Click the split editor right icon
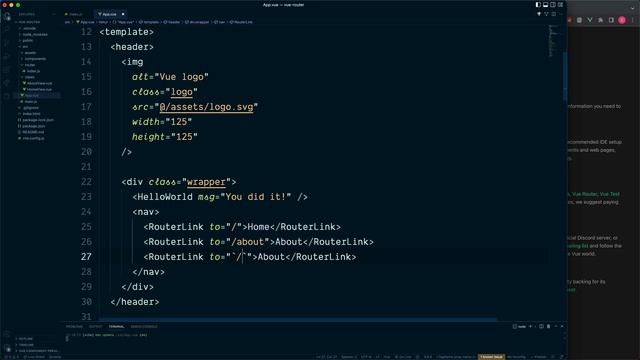Screen dimensions: 640x360 coord(553,14)
